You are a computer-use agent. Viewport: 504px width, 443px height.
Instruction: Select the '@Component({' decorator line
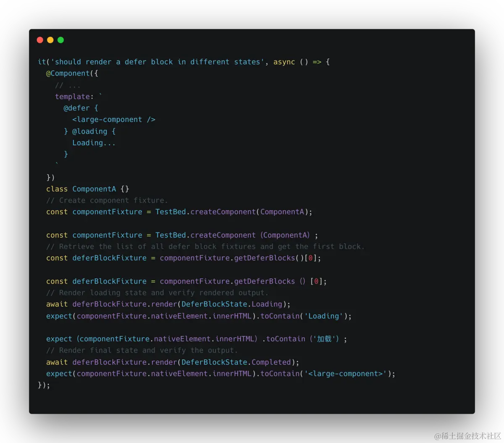coord(72,73)
